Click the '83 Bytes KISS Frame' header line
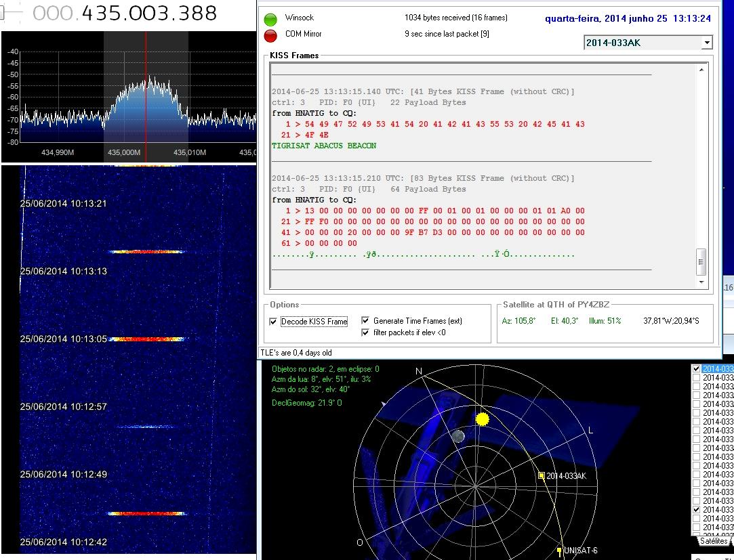This screenshot has height=560, width=734. pos(423,178)
